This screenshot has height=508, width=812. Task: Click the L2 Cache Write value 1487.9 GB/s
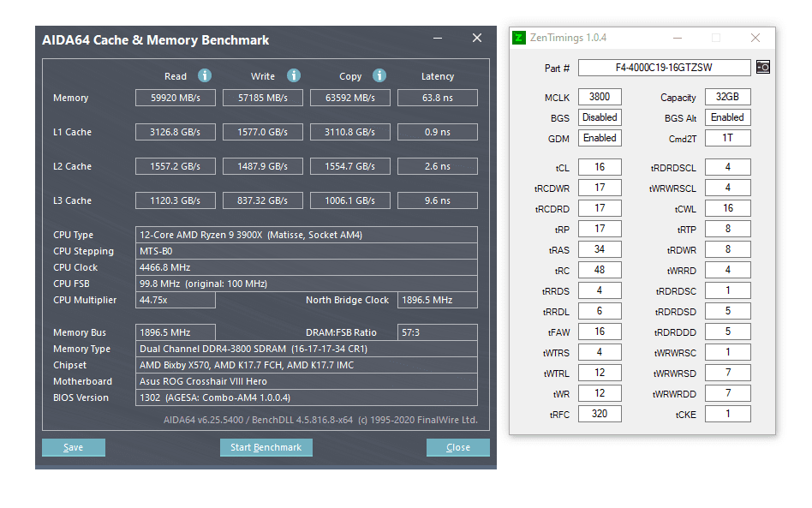pos(263,166)
